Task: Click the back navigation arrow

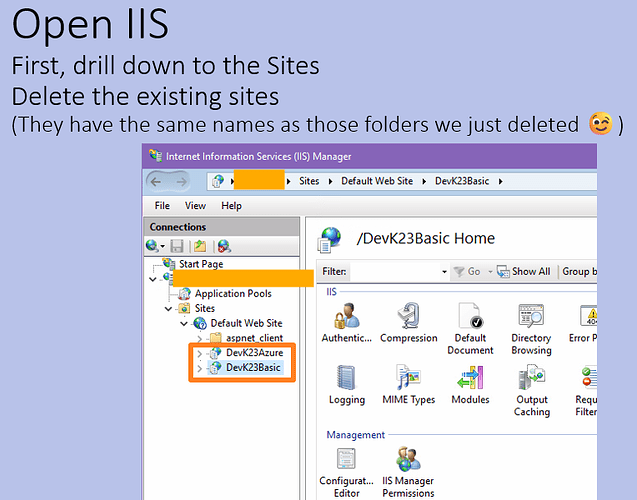Action: coord(156,182)
